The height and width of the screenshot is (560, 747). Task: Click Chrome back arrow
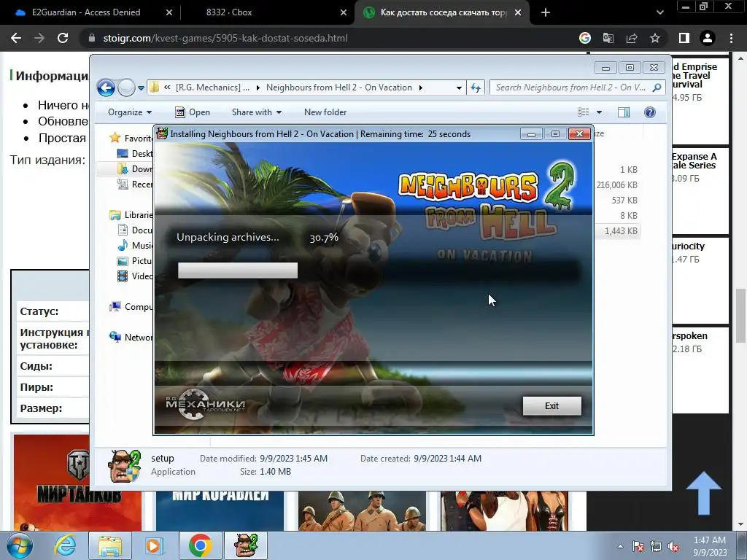[x=16, y=38]
